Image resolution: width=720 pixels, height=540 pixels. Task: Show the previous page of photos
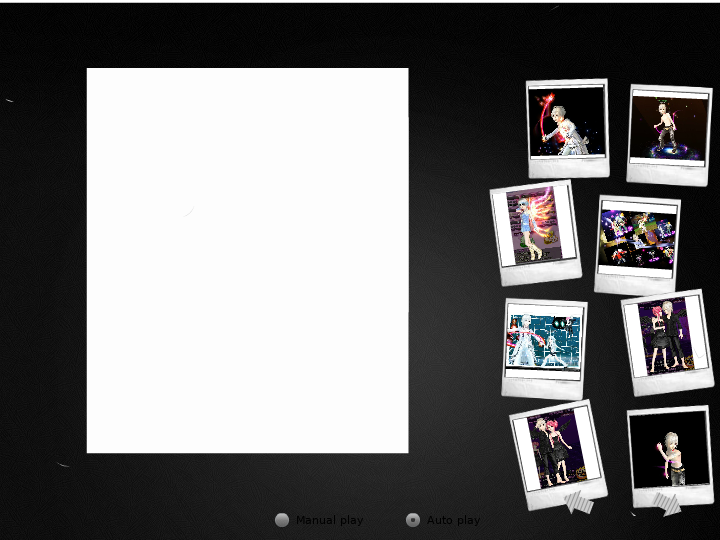pyautogui.click(x=579, y=502)
